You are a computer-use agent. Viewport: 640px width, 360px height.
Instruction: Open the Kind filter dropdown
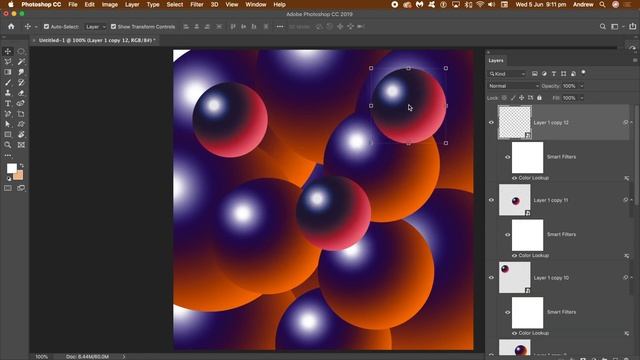click(507, 74)
